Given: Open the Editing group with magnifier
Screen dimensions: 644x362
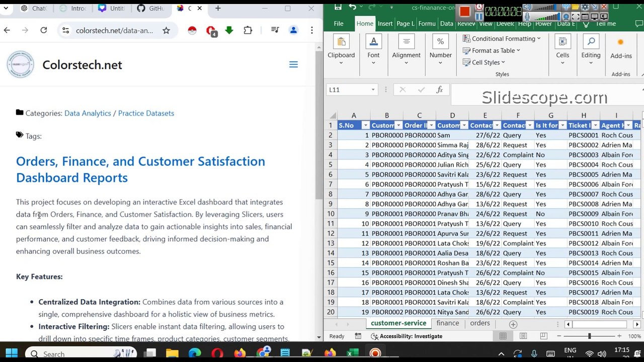Looking at the screenshot, I should tap(591, 50).
